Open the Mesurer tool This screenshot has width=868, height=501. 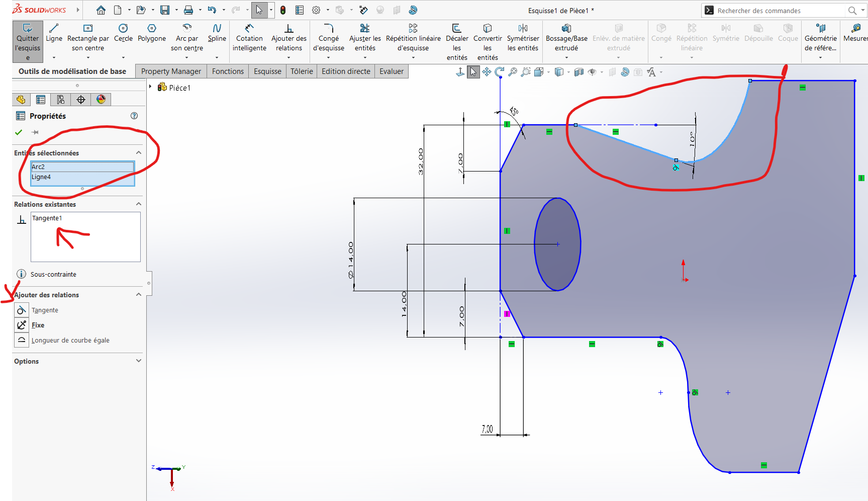tap(855, 33)
